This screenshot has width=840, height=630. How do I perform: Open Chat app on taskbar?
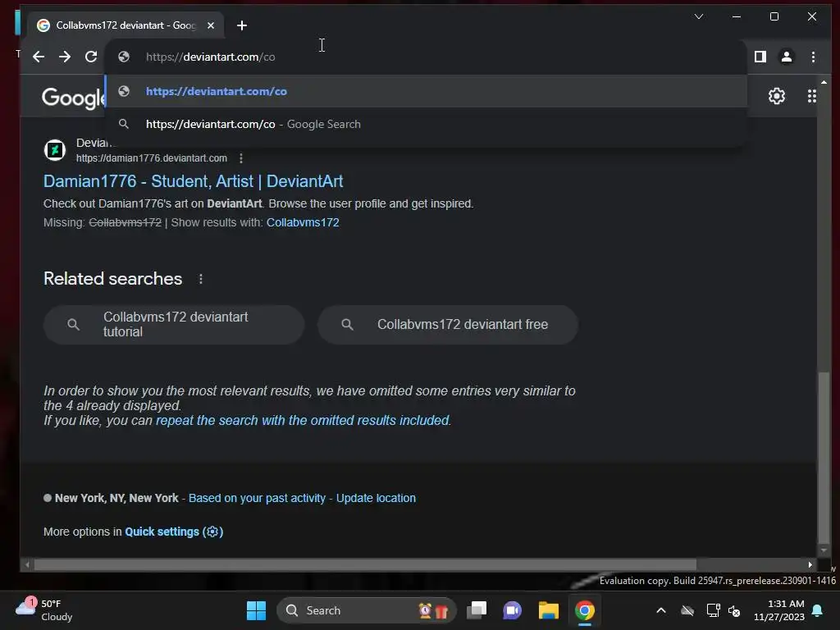pos(512,610)
